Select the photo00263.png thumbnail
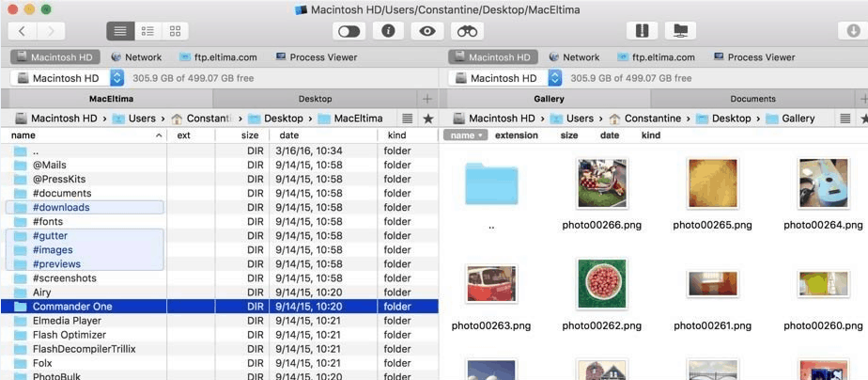868x380 pixels. pyautogui.click(x=491, y=284)
